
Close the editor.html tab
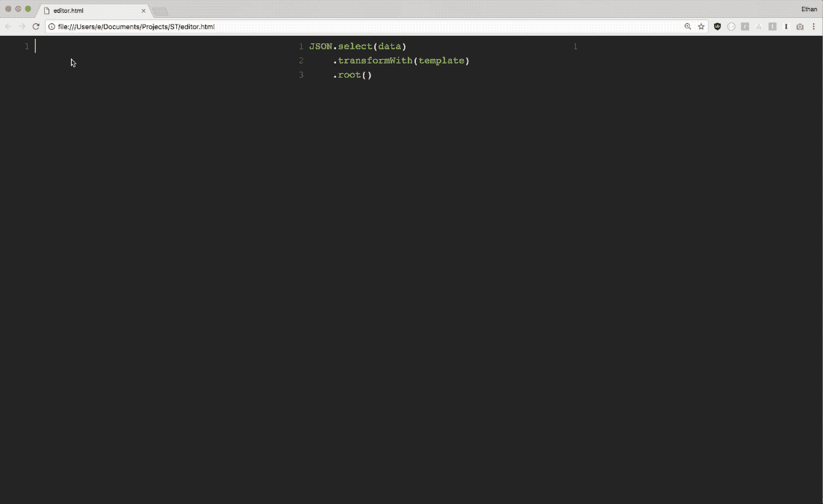pyautogui.click(x=143, y=10)
